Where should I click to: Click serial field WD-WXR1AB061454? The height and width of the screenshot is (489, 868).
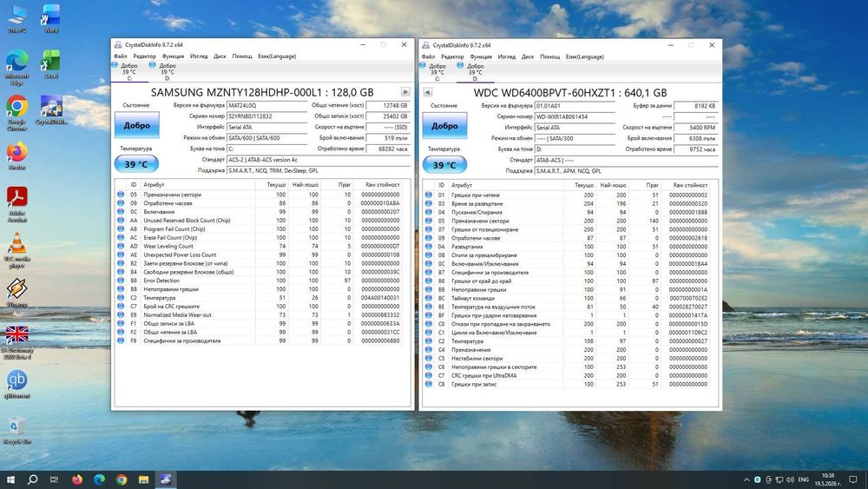pos(575,117)
